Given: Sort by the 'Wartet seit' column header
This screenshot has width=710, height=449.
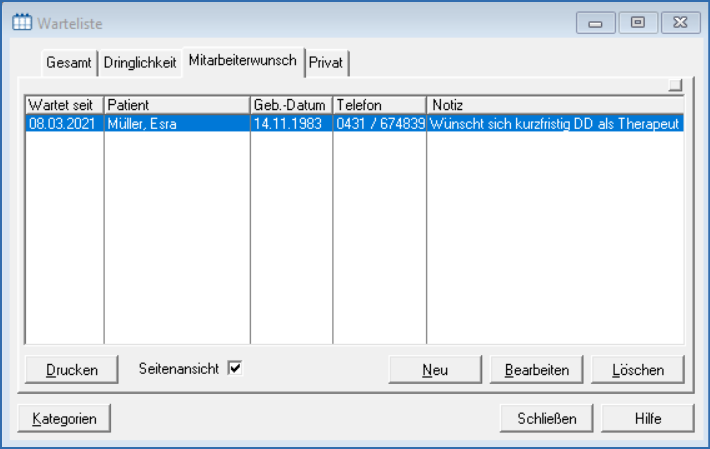Looking at the screenshot, I should tap(64, 105).
